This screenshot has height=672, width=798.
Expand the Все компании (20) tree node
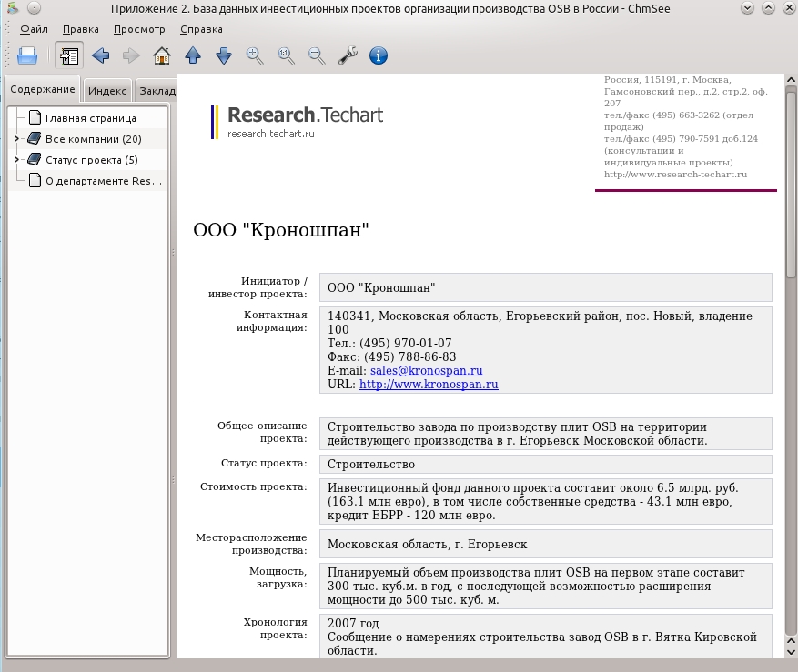[x=16, y=138]
